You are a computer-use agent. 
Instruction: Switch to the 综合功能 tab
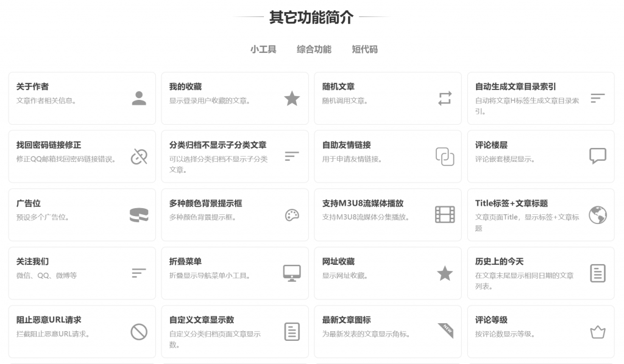click(314, 49)
